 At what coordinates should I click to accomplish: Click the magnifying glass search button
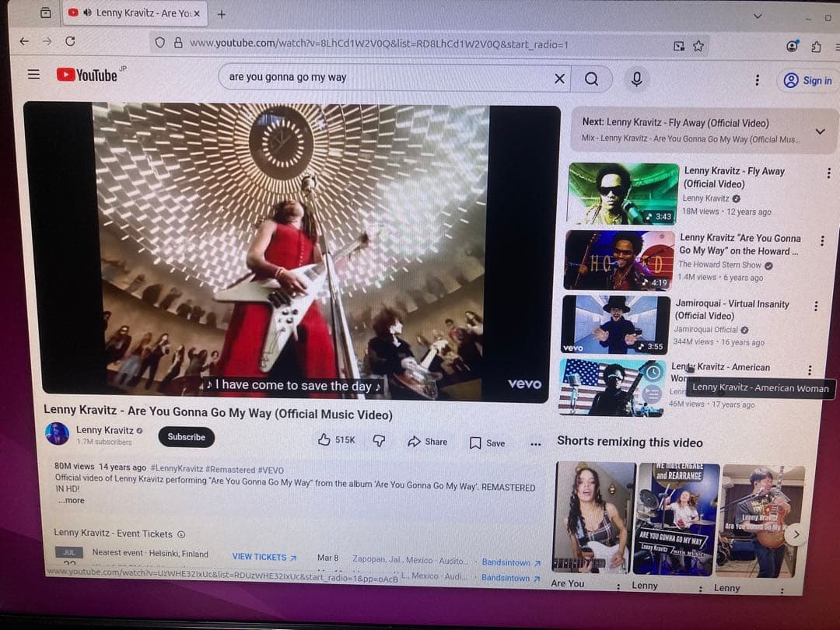pos(592,79)
